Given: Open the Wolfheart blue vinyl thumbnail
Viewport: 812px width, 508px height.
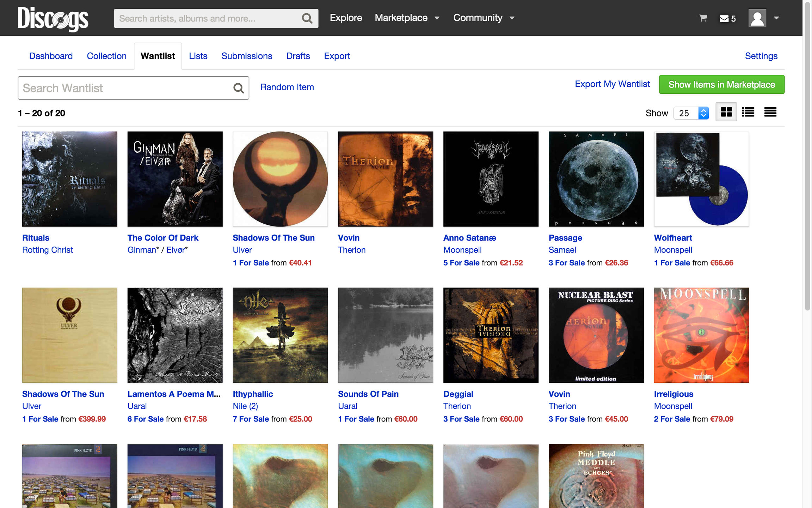Looking at the screenshot, I should [x=702, y=179].
